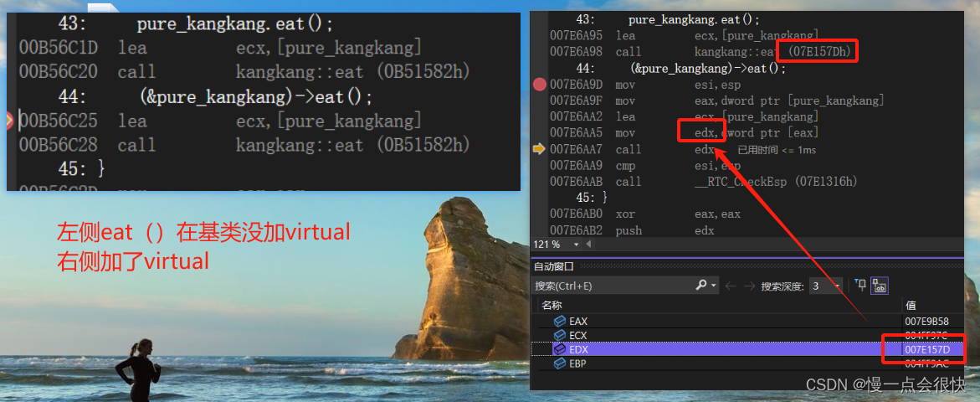
Task: Click address 007E6A9F mov eax line
Action: (x=717, y=100)
